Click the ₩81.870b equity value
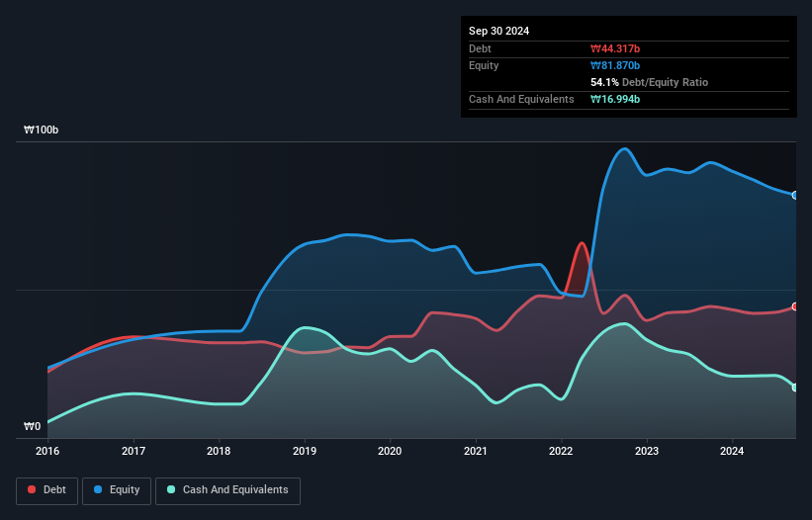The height and width of the screenshot is (520, 812). (x=615, y=65)
